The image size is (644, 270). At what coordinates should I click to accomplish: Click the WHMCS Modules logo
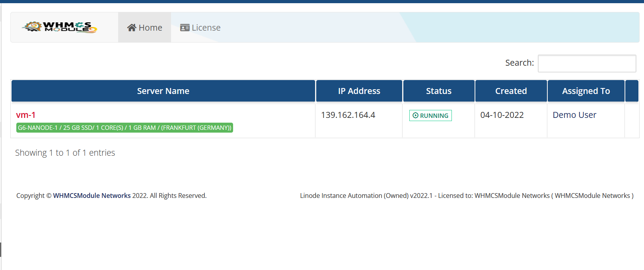(60, 27)
